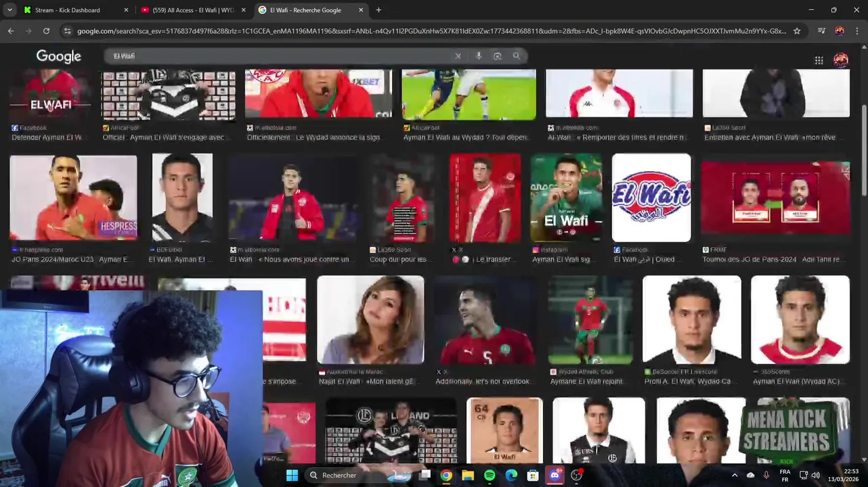Viewport: 868px width, 487px height.
Task: Open the media control icon in Chrome toolbar
Action: click(821, 31)
